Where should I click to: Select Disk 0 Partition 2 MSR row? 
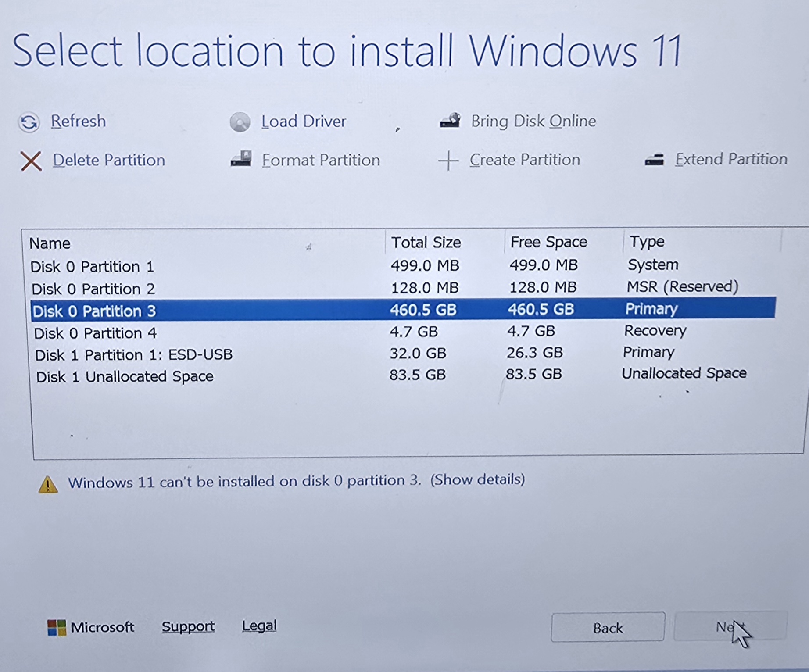tap(93, 289)
